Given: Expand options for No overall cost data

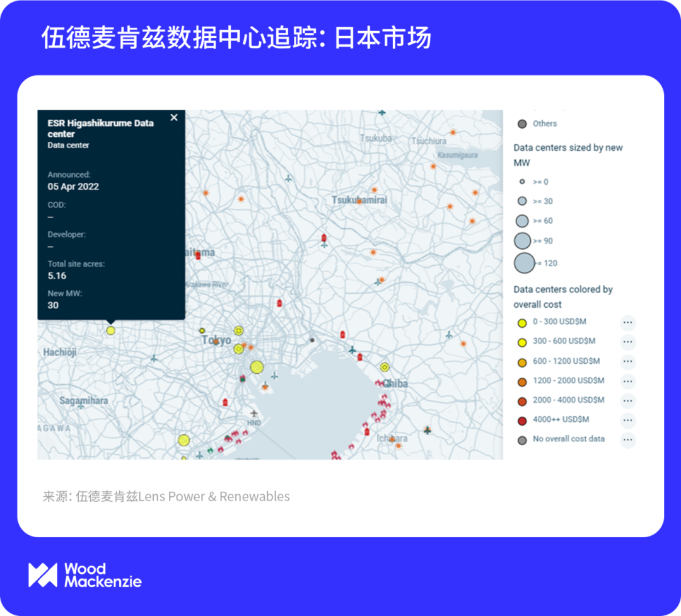Looking at the screenshot, I should click(627, 440).
